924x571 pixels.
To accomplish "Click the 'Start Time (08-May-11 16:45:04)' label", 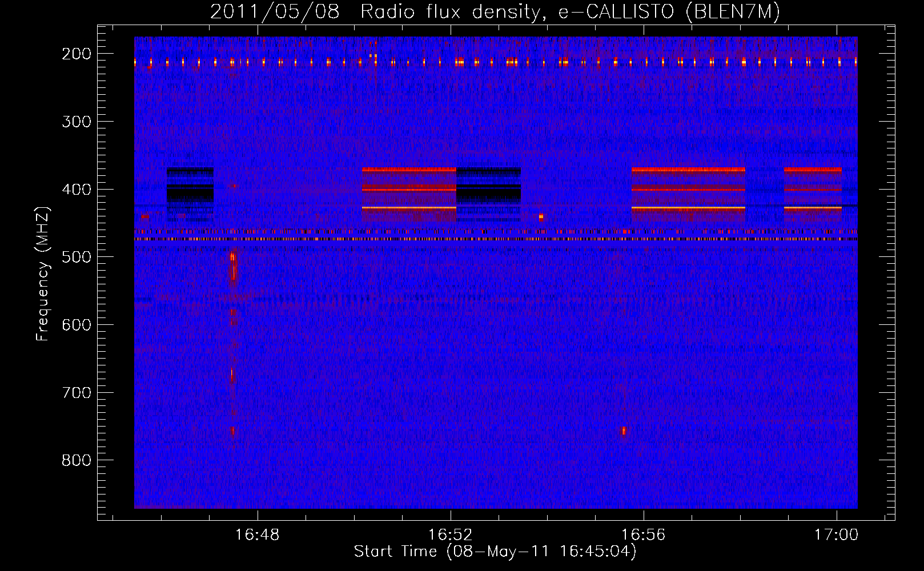I will pyautogui.click(x=495, y=552).
